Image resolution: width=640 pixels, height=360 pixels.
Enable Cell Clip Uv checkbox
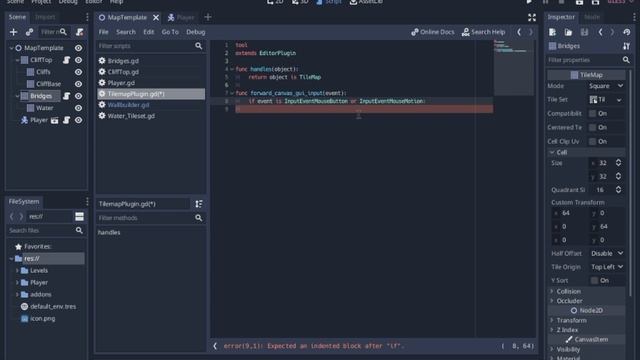coord(592,141)
